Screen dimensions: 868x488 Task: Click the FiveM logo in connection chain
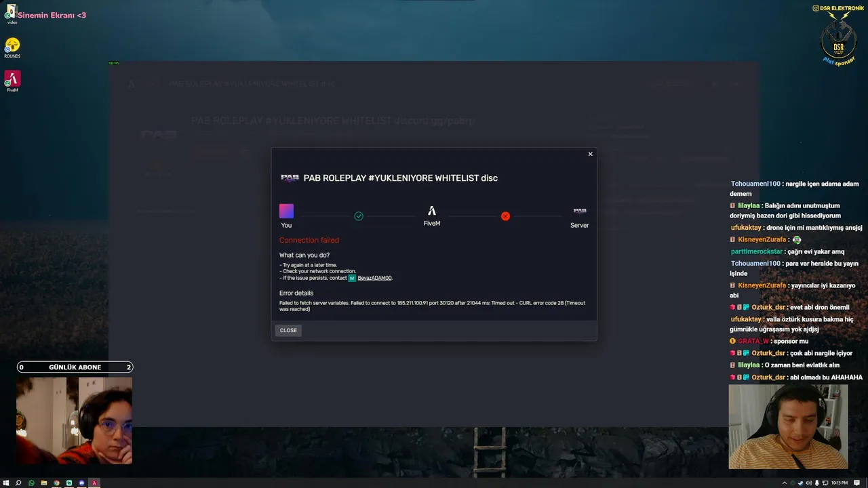(x=432, y=211)
